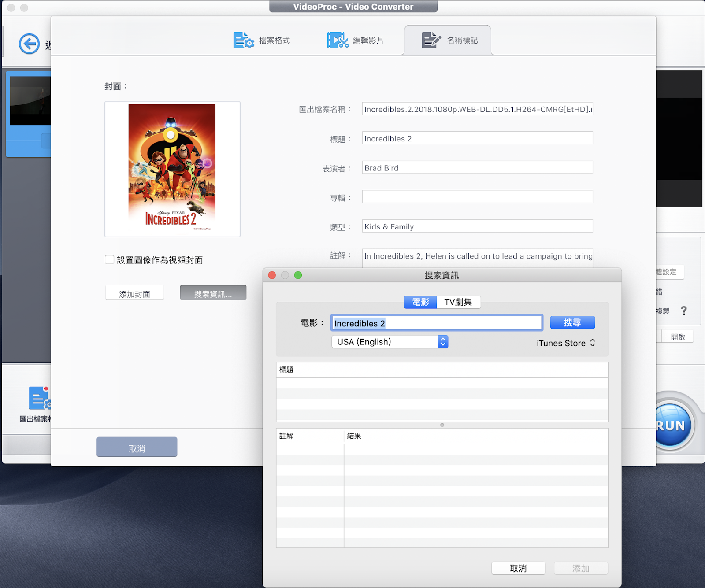Click the empty 專輯 album field
705x588 pixels.
pyautogui.click(x=477, y=197)
